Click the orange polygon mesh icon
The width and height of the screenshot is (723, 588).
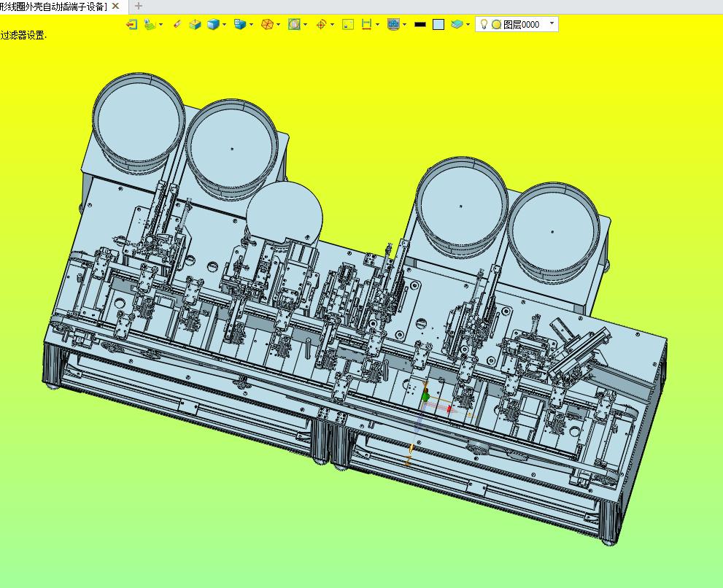(x=267, y=24)
